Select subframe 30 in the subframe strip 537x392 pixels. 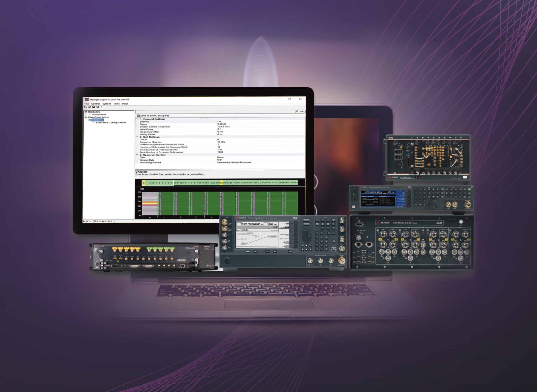[x=237, y=183]
